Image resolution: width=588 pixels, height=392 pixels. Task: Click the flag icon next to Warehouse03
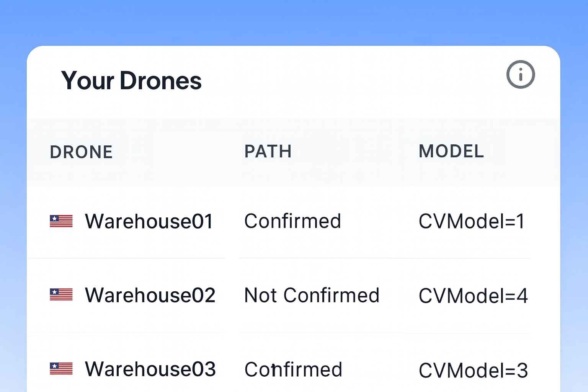point(61,369)
